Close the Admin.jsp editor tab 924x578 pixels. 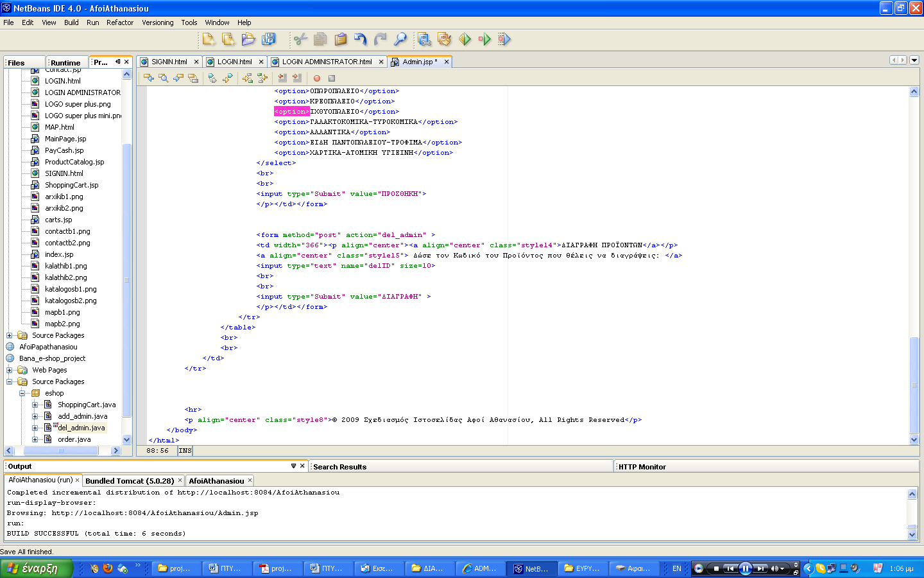(x=447, y=62)
